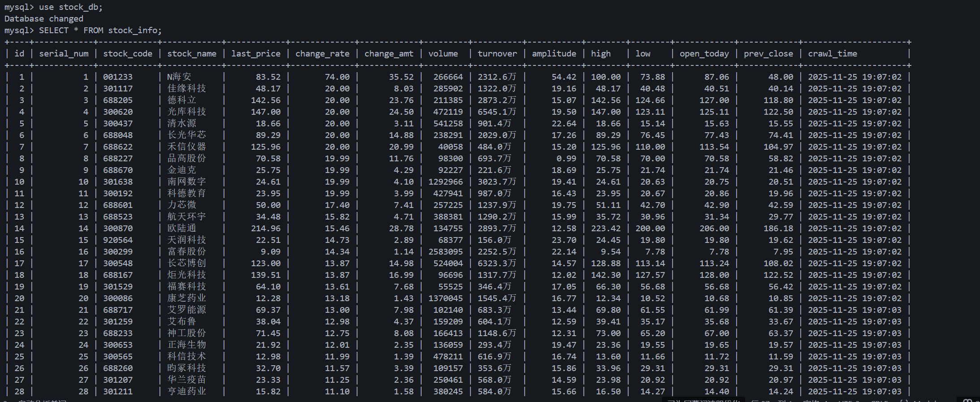
Task: Select the 'volume' column header
Action: 443,54
